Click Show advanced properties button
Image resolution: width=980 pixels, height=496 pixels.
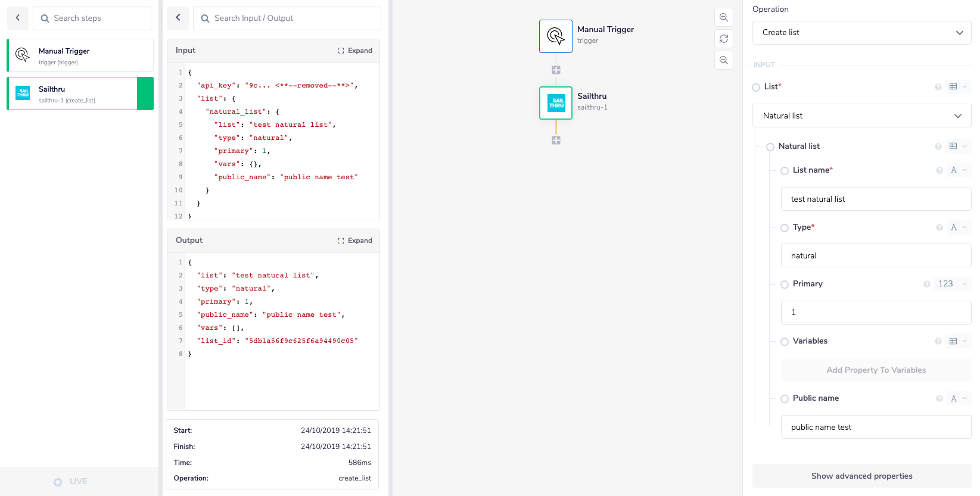point(861,476)
